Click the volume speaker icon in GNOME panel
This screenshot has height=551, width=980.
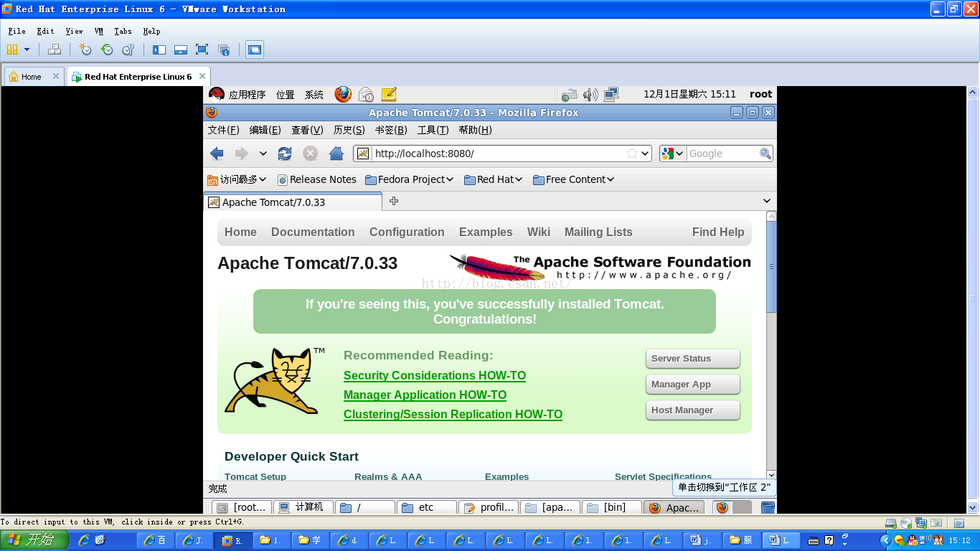pyautogui.click(x=590, y=94)
